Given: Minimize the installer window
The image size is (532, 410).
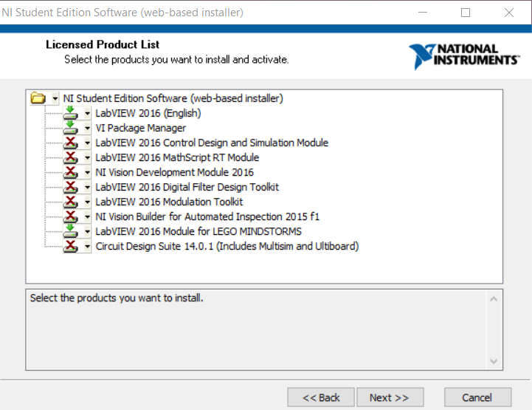Looking at the screenshot, I should [x=423, y=13].
